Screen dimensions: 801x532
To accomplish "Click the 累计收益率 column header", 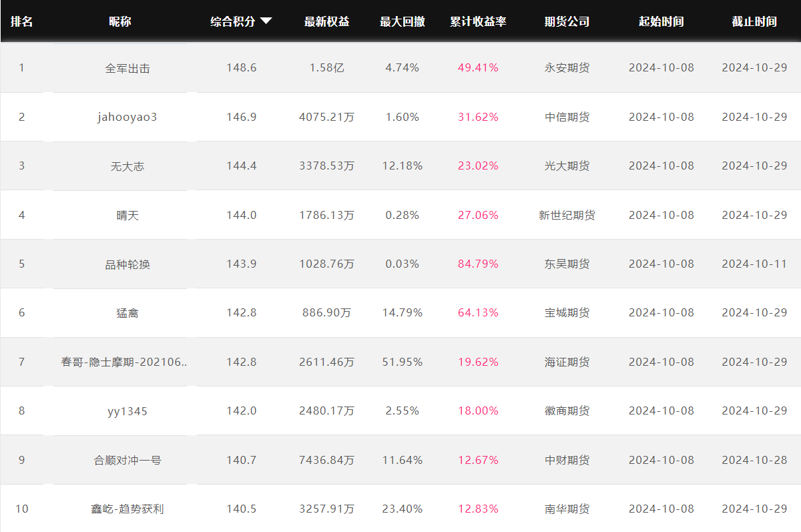I will coord(478,21).
